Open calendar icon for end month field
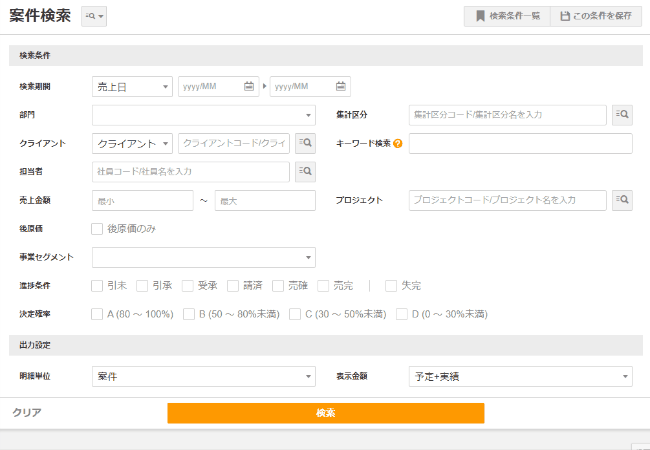Viewport: 650px width, 450px height. (341, 86)
